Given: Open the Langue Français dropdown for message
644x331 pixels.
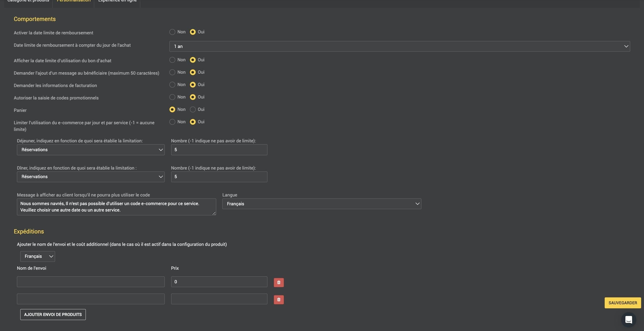Looking at the screenshot, I should click(x=322, y=204).
